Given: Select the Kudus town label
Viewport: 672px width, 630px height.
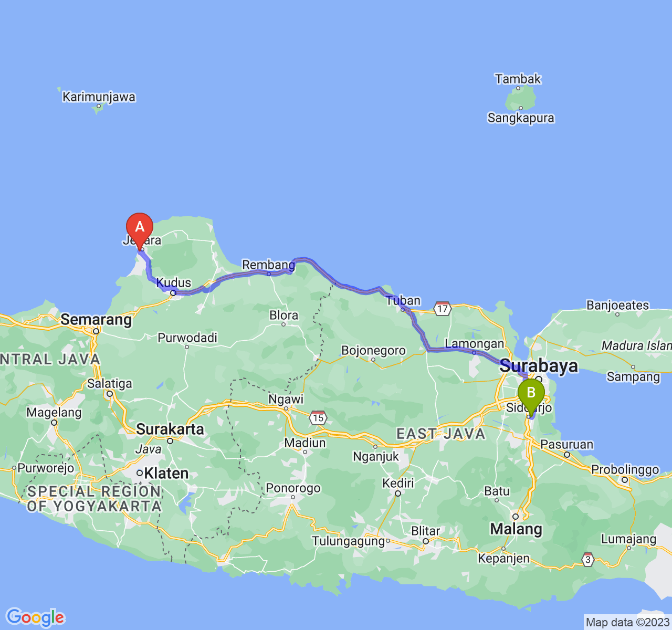Looking at the screenshot, I should click(174, 282).
